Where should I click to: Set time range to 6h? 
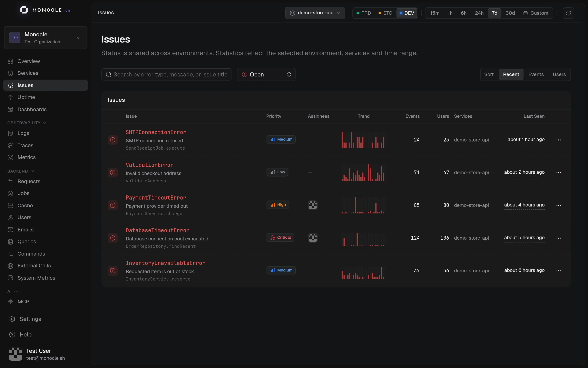pyautogui.click(x=464, y=13)
